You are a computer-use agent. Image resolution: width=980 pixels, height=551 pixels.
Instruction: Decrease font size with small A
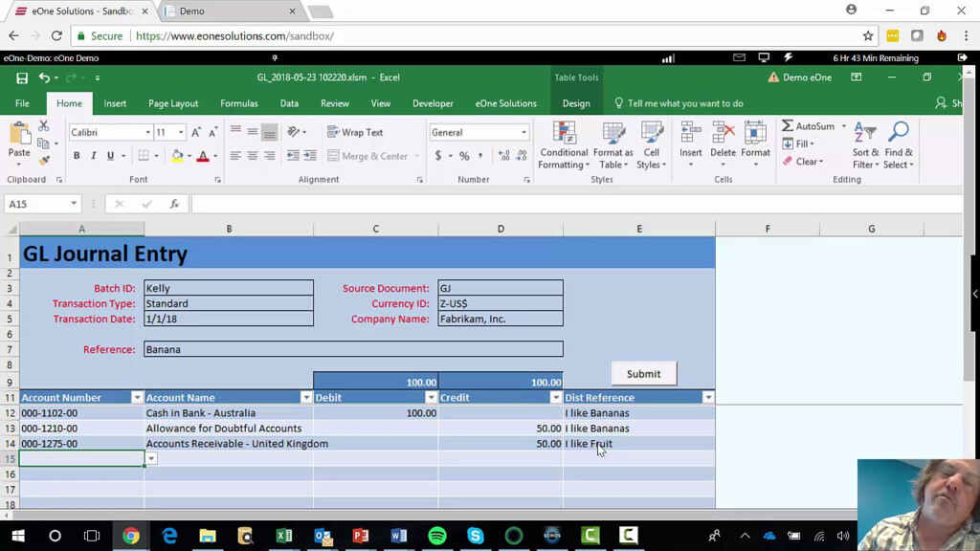pos(212,132)
